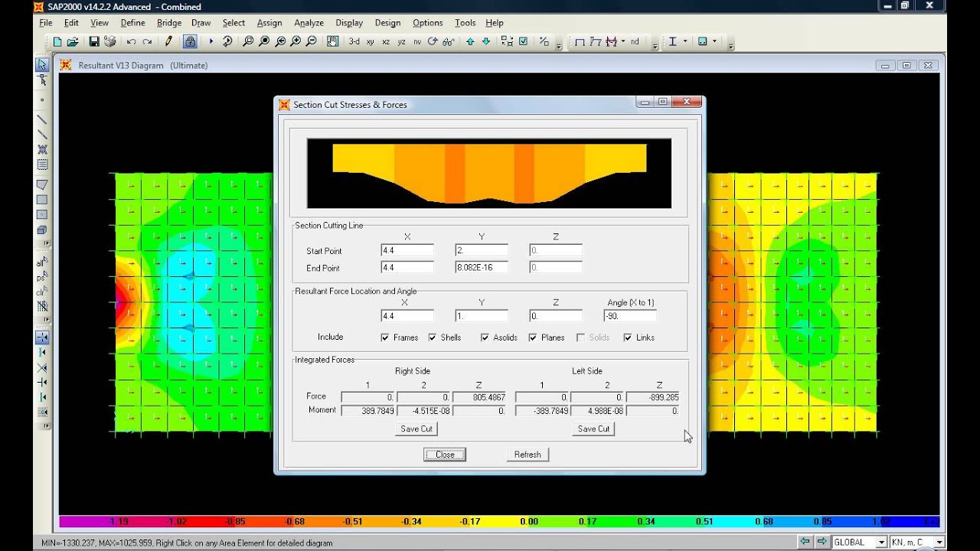
Task: Click the Select Intersecting Line icon
Action: click(x=42, y=306)
